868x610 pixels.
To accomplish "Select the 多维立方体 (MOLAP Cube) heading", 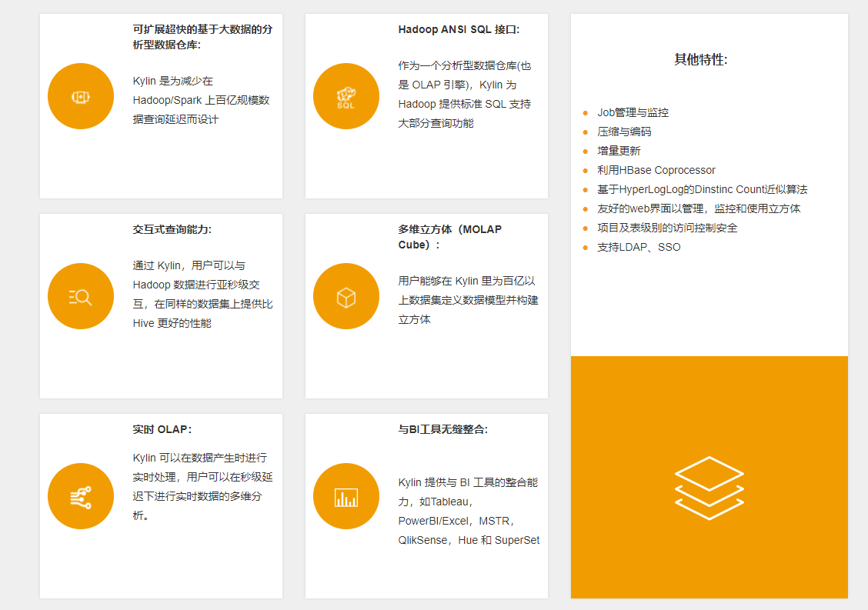I will (449, 237).
